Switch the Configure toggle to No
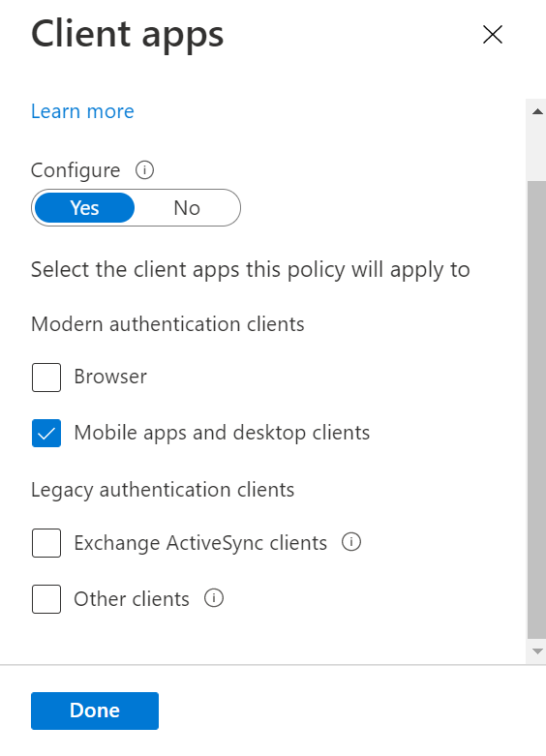This screenshot has width=546, height=756. click(187, 208)
